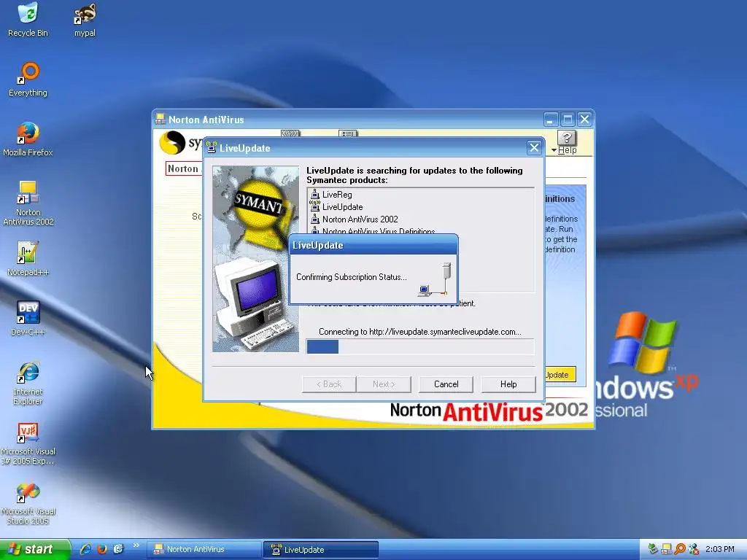Click the Norton AntiVirus tray icon
Viewport: 747px width, 560px height.
[x=667, y=549]
